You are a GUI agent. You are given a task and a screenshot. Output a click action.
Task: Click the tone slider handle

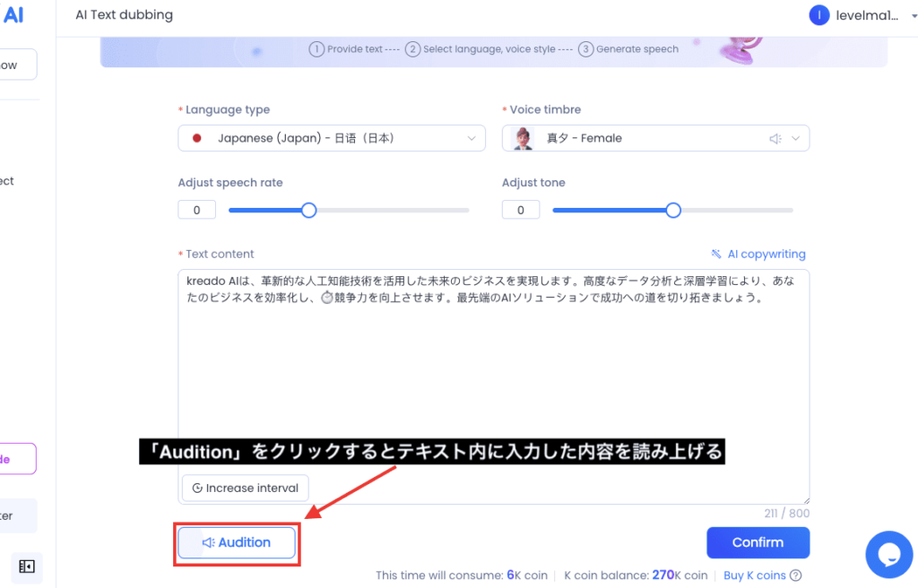pyautogui.click(x=673, y=211)
